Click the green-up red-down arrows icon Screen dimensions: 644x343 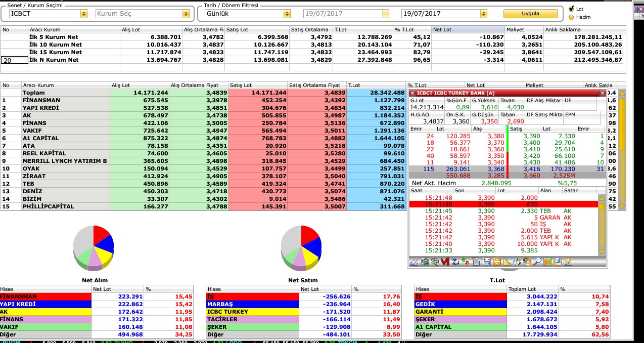[466, 262]
